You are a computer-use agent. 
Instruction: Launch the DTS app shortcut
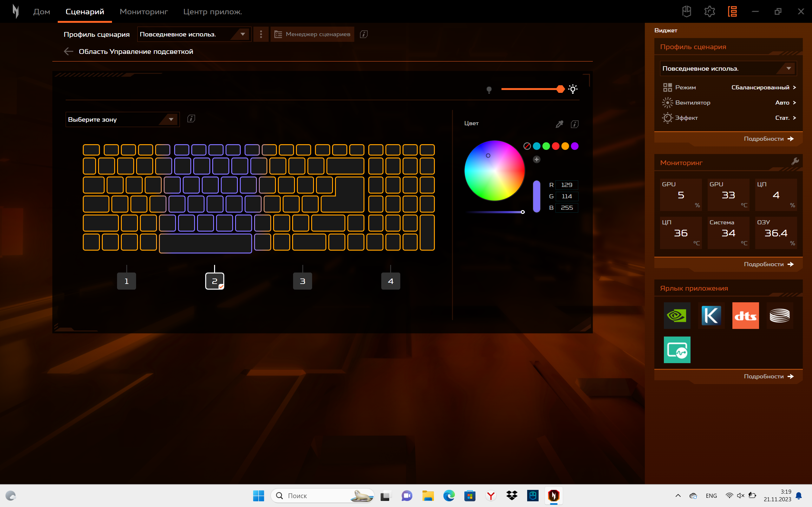tap(745, 316)
